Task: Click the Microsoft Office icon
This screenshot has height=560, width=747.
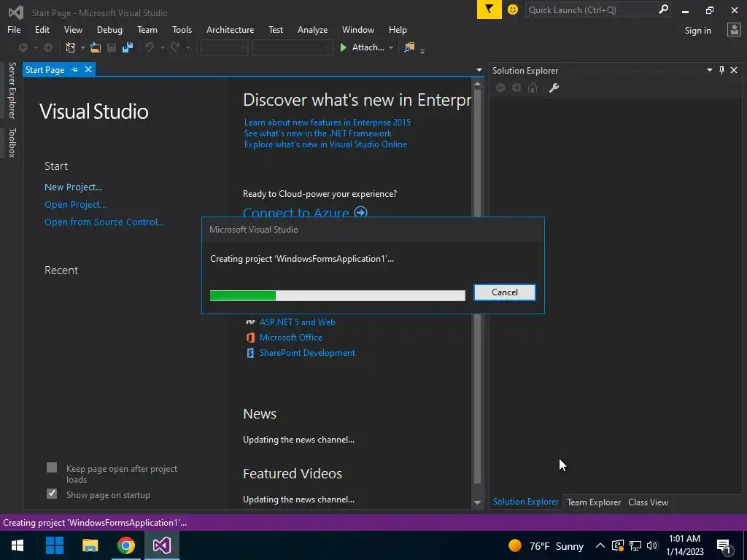Action: pyautogui.click(x=250, y=338)
